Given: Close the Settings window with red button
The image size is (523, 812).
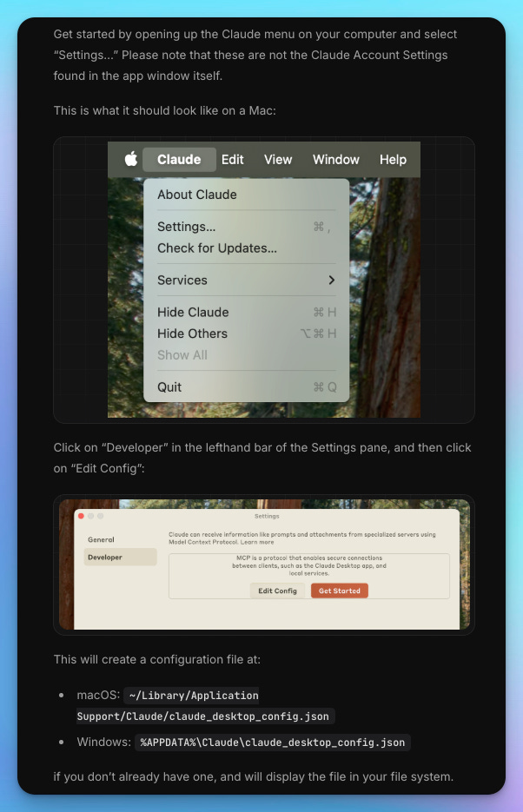Looking at the screenshot, I should tap(81, 517).
